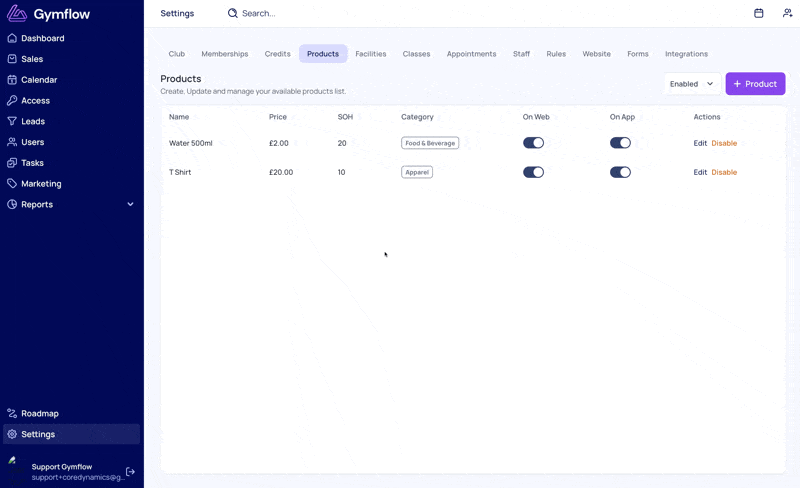This screenshot has height=488, width=800.
Task: Open Dashboard from the sidebar
Action: 42,38
